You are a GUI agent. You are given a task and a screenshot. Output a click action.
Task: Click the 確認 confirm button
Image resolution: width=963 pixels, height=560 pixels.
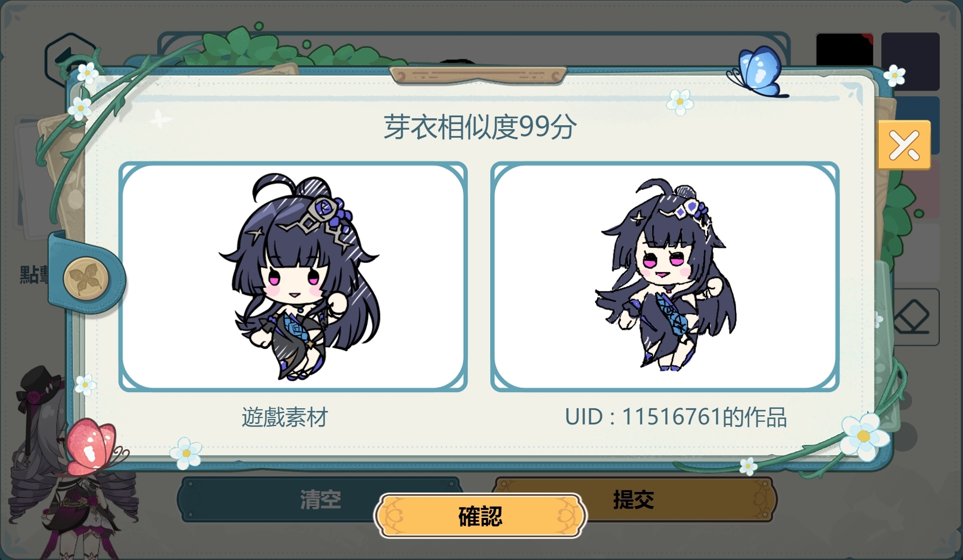coord(480,516)
